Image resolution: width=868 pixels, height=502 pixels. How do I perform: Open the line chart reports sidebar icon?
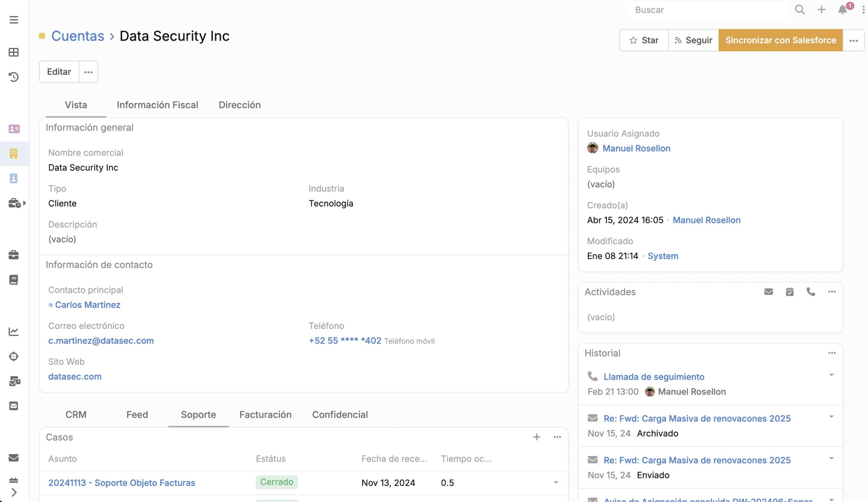coord(14,332)
